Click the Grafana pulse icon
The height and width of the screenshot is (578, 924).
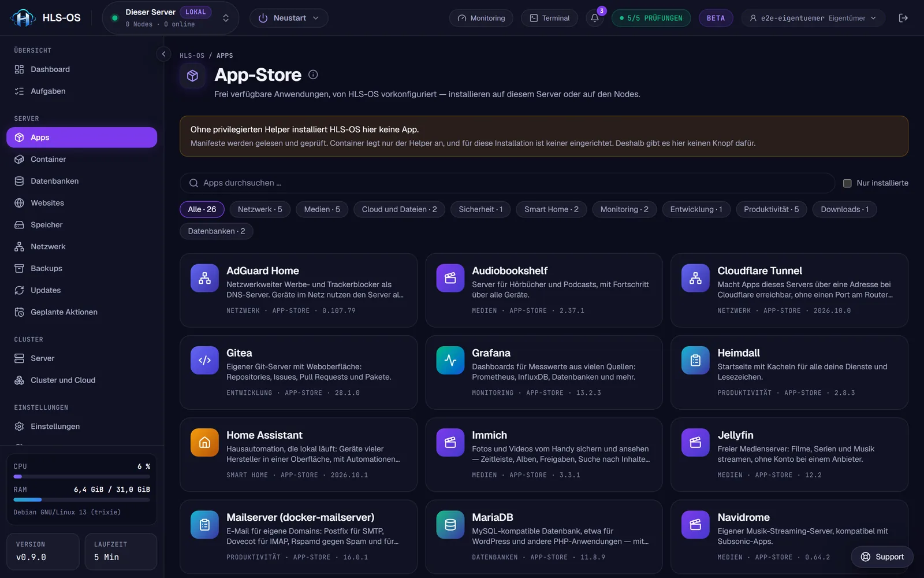coord(450,360)
